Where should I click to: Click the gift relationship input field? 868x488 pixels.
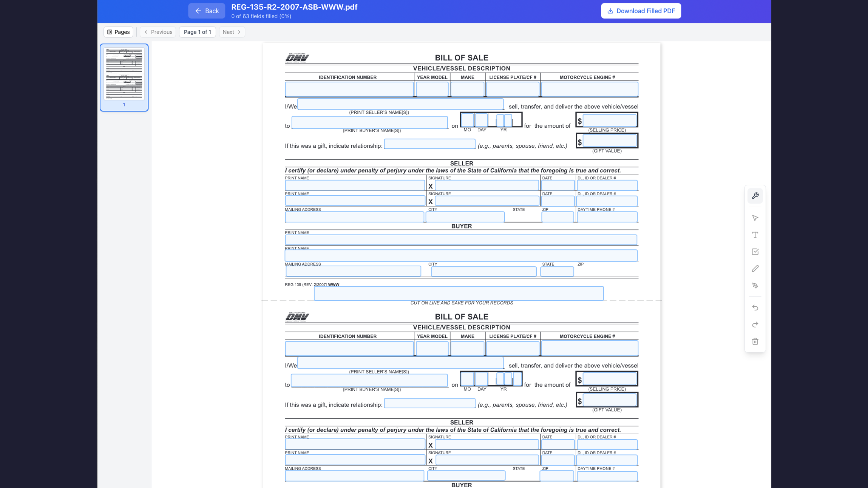429,144
